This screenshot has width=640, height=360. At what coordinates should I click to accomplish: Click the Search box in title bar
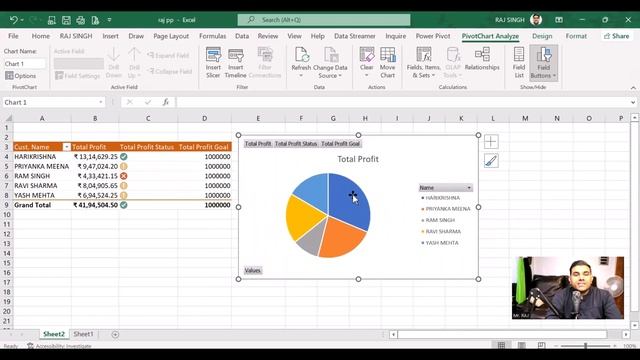tap(324, 20)
